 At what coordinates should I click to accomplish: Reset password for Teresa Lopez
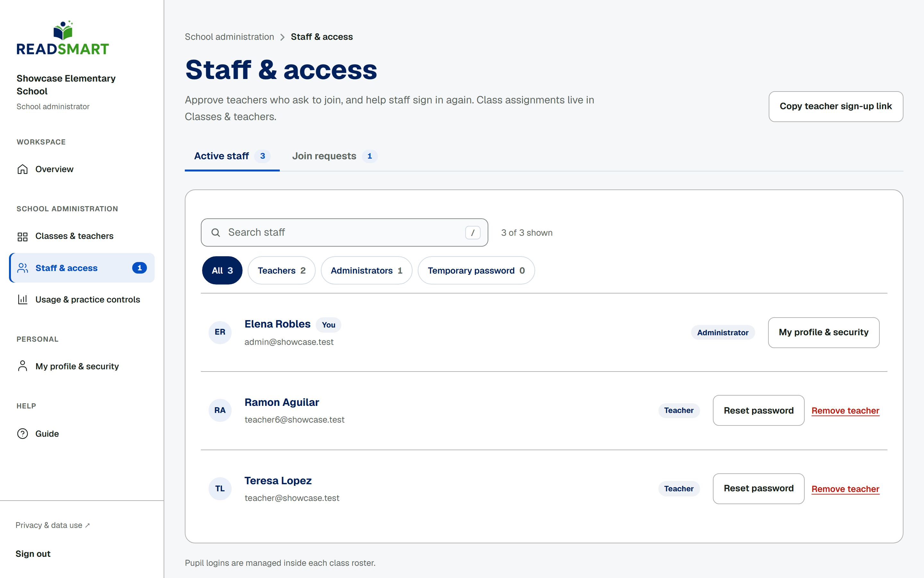click(759, 488)
